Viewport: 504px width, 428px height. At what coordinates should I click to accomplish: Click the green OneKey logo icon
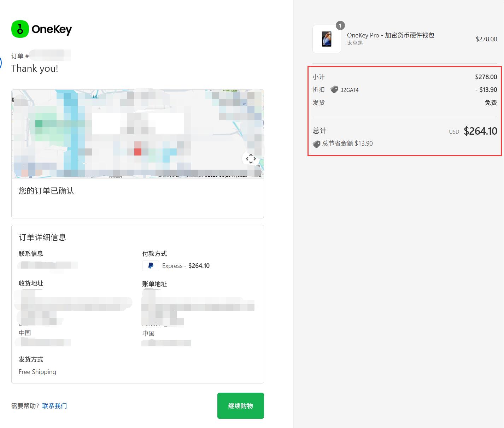tap(20, 29)
